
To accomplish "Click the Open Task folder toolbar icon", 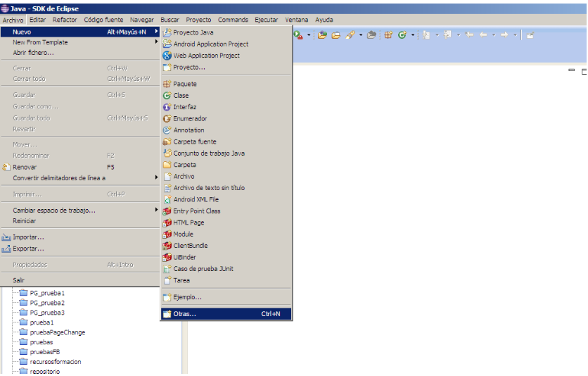I will pyautogui.click(x=336, y=35).
